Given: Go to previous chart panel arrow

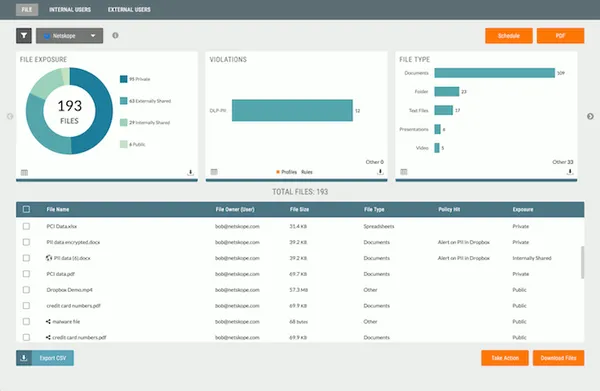Looking at the screenshot, I should click(10, 116).
